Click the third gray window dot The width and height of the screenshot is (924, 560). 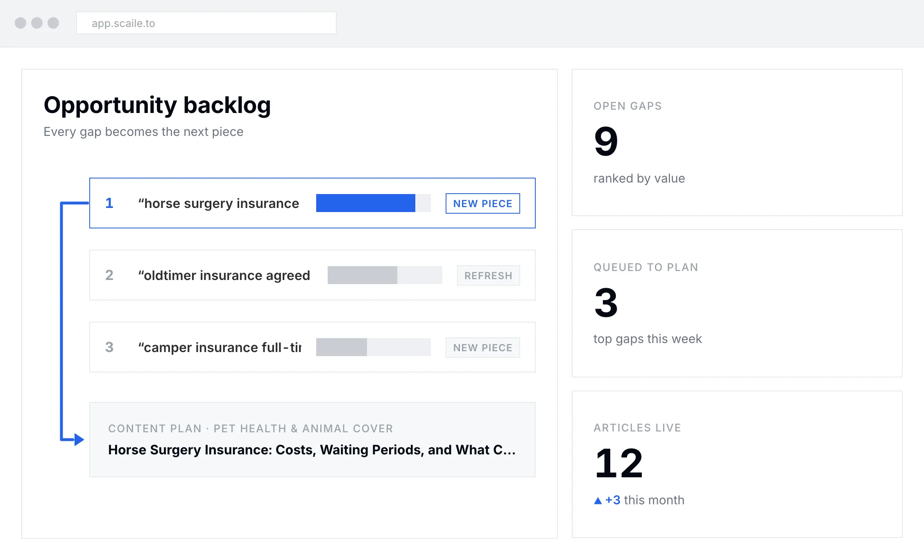point(53,23)
